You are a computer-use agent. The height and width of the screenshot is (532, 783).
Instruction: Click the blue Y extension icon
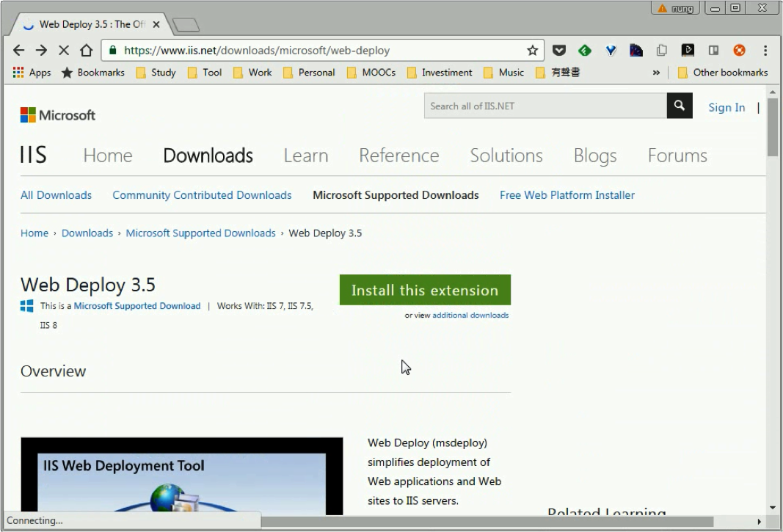click(x=611, y=51)
